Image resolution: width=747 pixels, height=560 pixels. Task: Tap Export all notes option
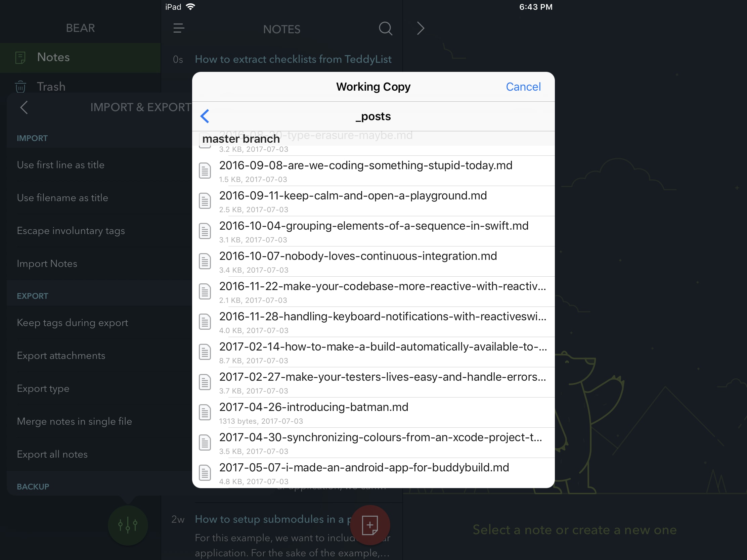[x=52, y=454]
